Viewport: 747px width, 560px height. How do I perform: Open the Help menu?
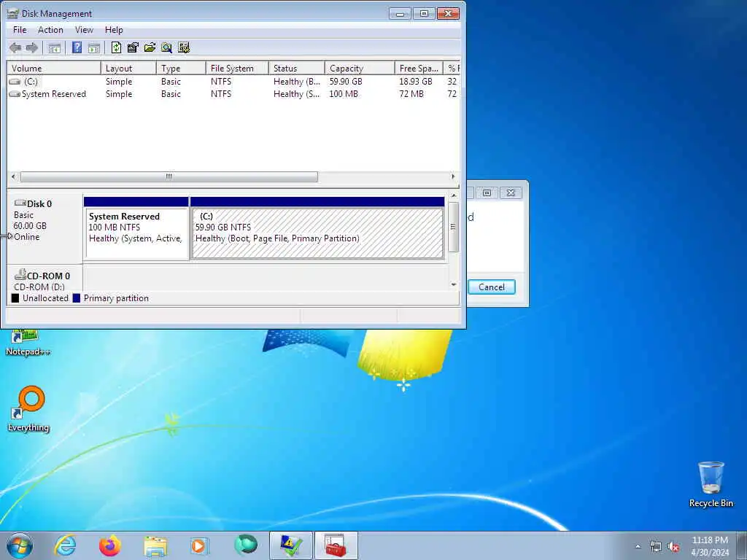click(x=114, y=30)
